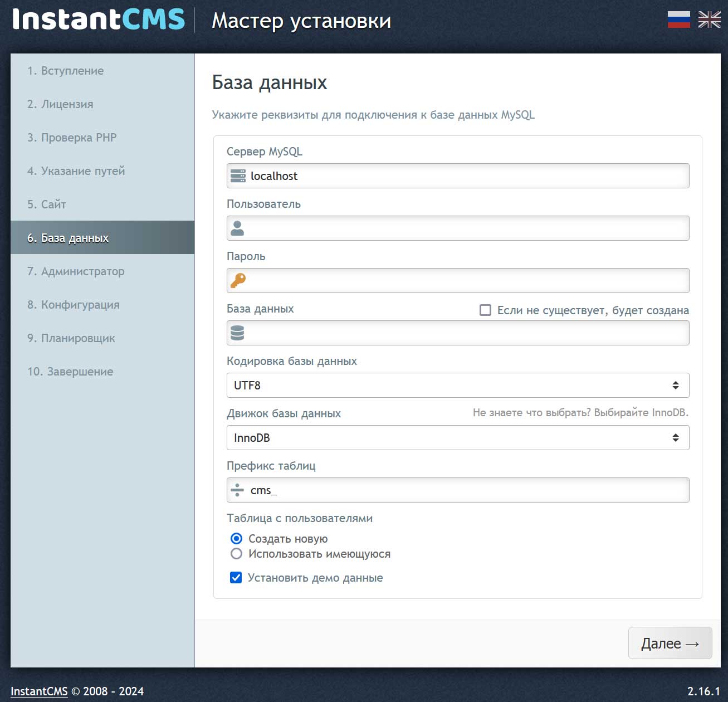728x702 pixels.
Task: Click the InstantCMS logo
Action: 98,19
